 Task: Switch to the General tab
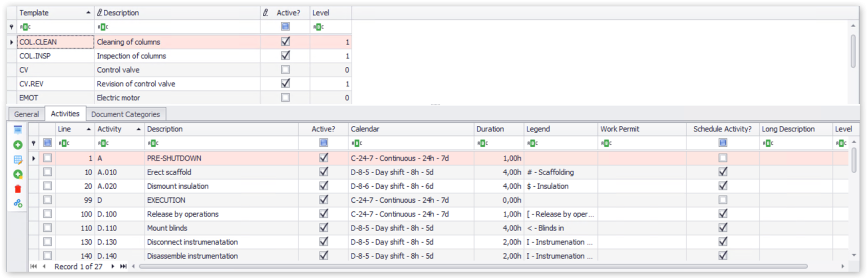(x=26, y=114)
